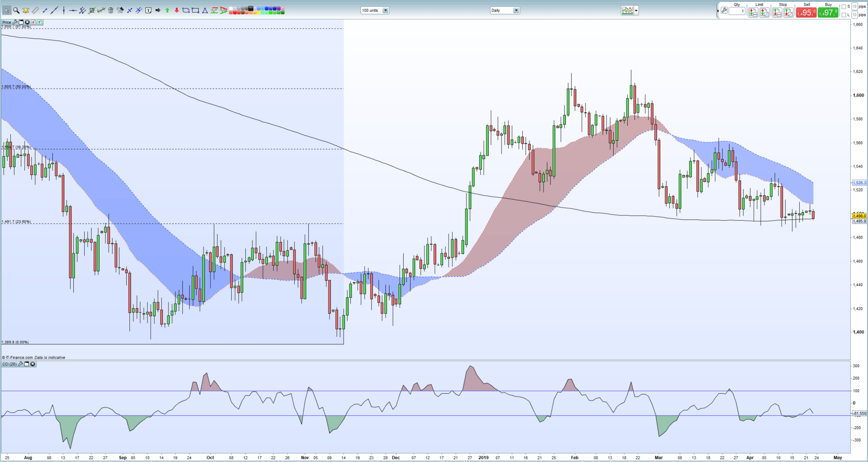Image resolution: width=868 pixels, height=462 pixels.
Task: Detach Price panel into window
Action: coord(21,22)
